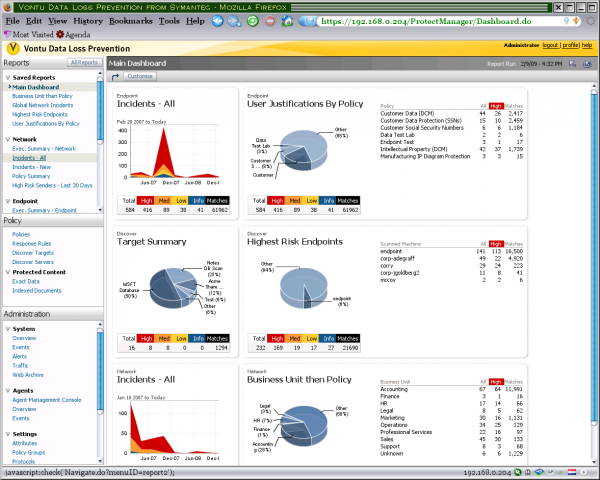The image size is (600, 480).
Task: Click the Netherlands flag status bar icon
Action: (572, 472)
